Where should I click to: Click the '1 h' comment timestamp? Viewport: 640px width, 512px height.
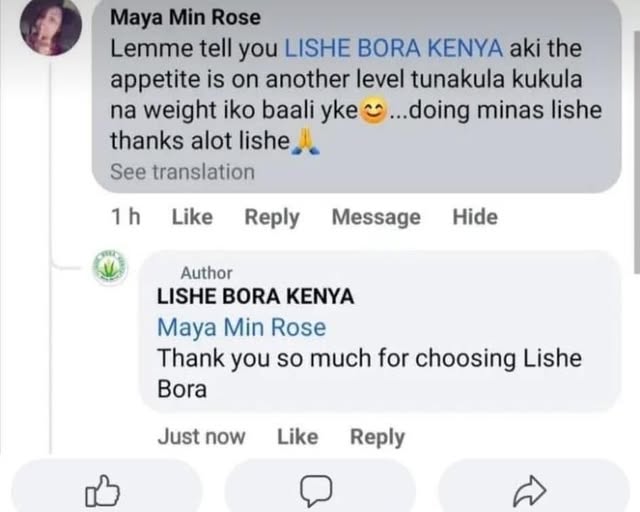tap(124, 217)
